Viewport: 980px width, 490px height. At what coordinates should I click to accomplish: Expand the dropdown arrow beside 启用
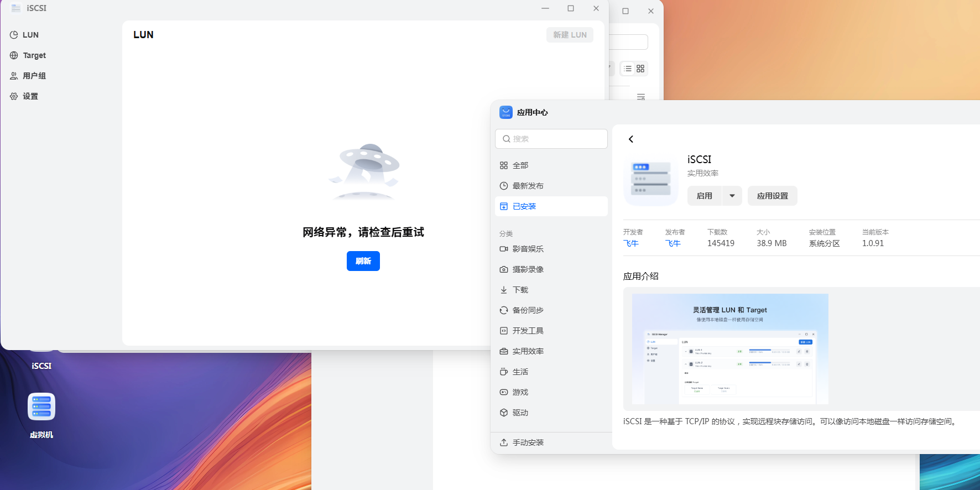[x=732, y=196]
